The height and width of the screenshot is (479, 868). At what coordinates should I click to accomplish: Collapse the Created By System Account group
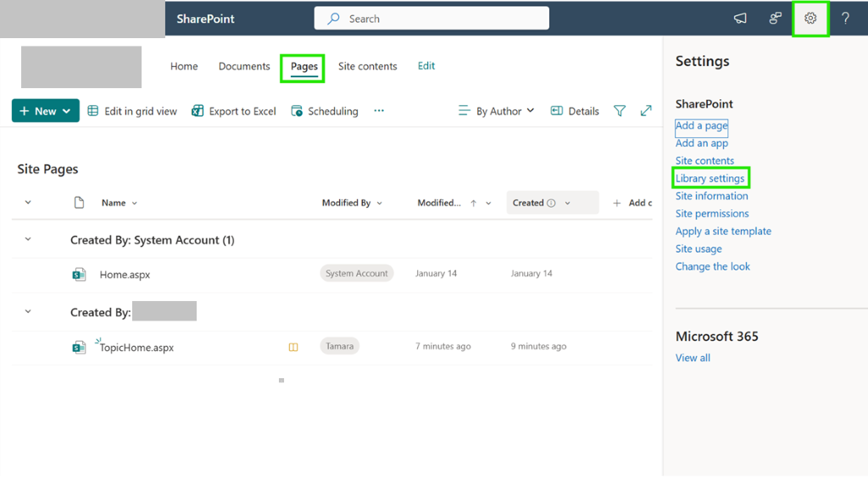coord(28,240)
